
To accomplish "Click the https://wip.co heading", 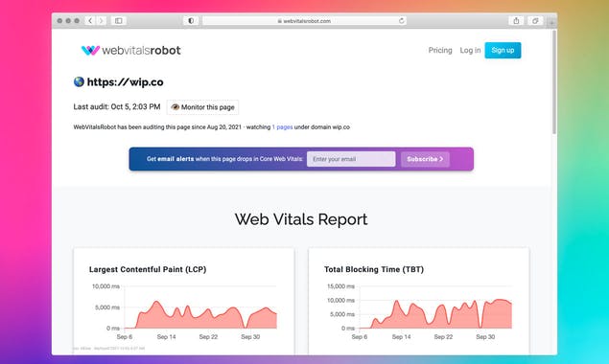I will [125, 81].
